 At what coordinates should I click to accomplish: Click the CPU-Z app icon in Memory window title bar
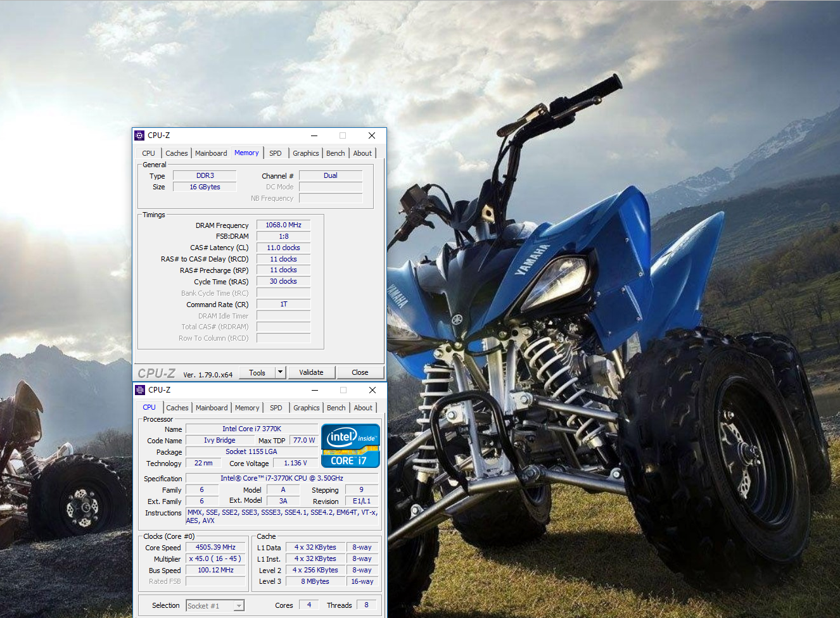(x=139, y=136)
